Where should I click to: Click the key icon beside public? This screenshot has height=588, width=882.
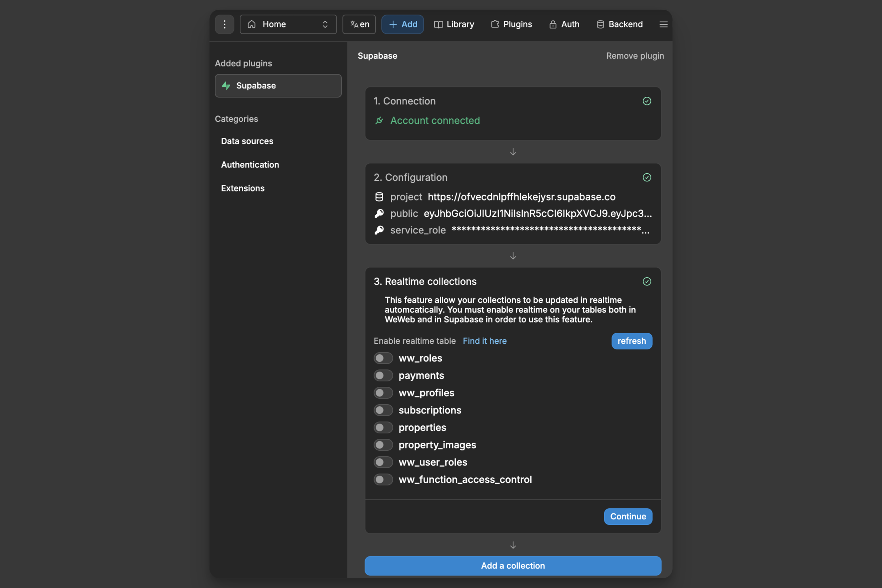click(x=379, y=213)
